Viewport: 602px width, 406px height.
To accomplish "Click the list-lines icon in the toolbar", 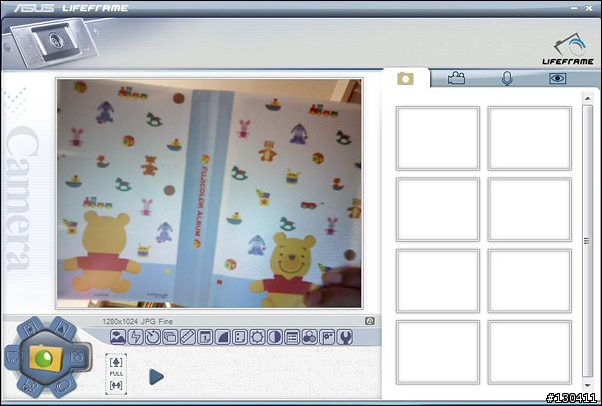I will pyautogui.click(x=292, y=337).
